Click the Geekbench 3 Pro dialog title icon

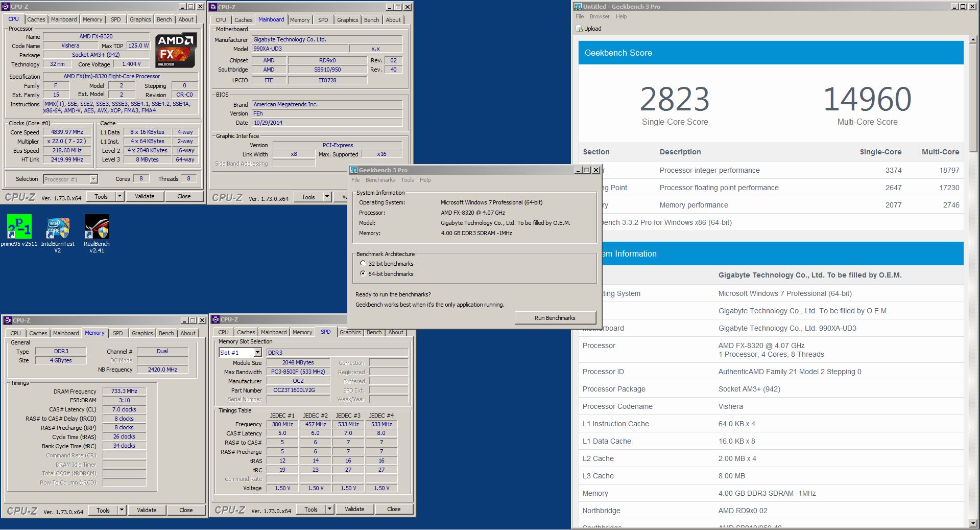point(354,170)
